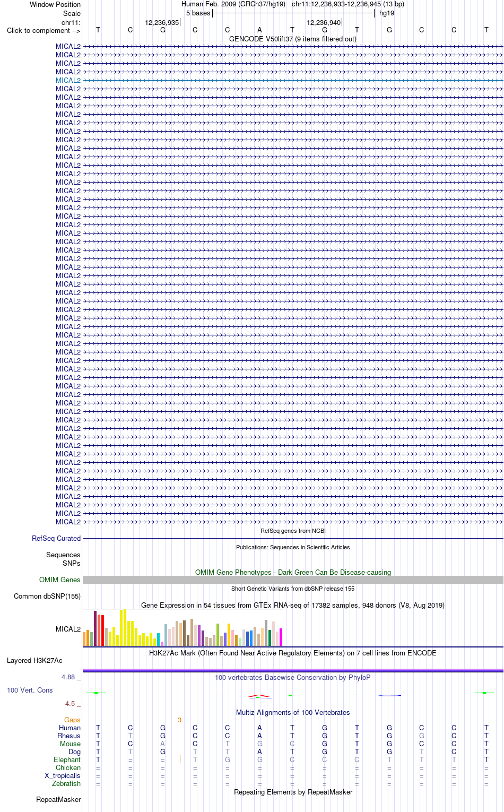Click base 'A' in the complement sequence row
Image resolution: width=504 pixels, height=812 pixels.
coord(259,30)
